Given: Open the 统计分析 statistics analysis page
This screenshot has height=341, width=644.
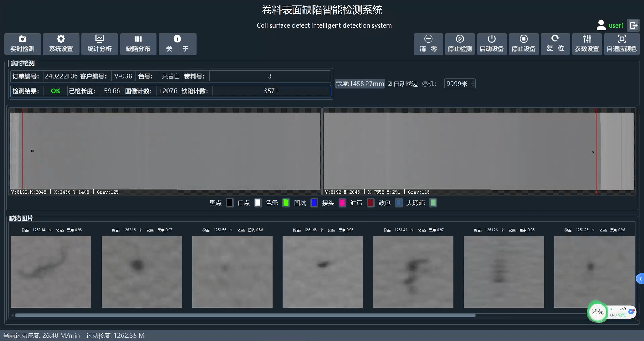Looking at the screenshot, I should coord(99,44).
